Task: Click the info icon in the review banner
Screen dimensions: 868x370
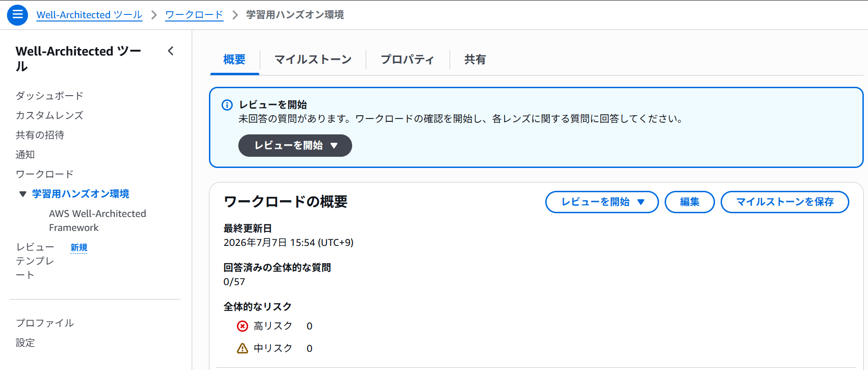Action: (x=227, y=105)
